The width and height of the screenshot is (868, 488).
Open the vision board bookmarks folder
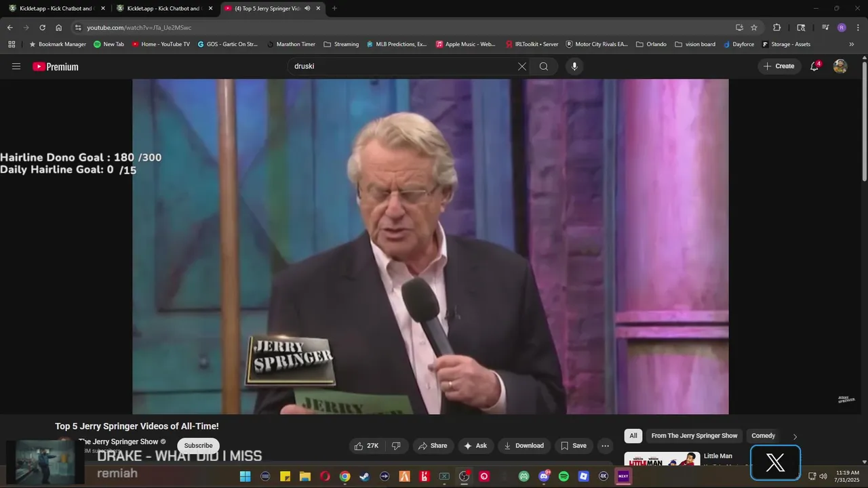695,44
